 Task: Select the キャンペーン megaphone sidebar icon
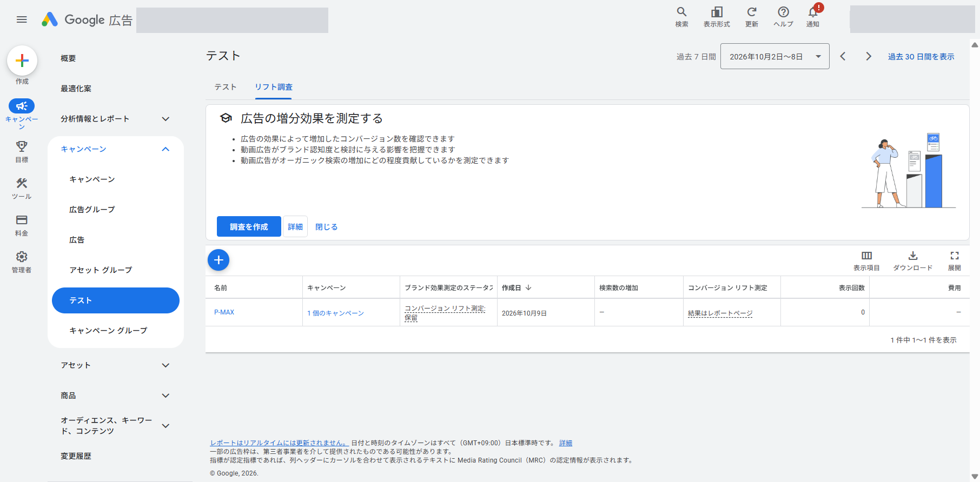coord(22,106)
